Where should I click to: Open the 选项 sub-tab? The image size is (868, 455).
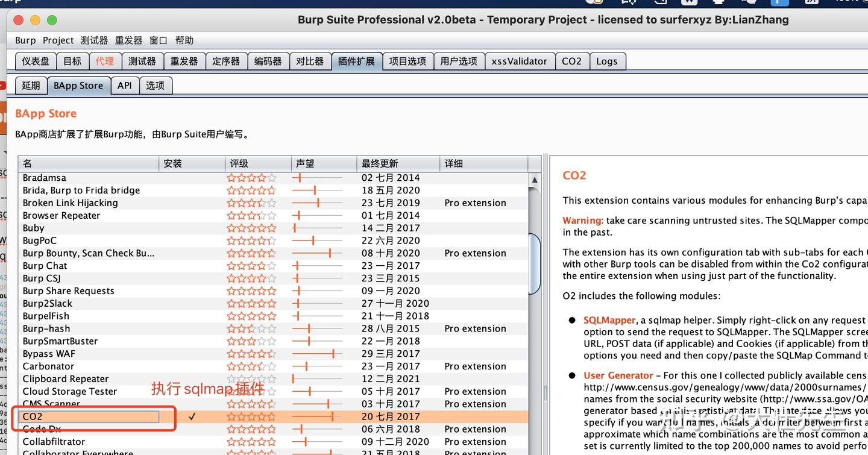coord(156,85)
